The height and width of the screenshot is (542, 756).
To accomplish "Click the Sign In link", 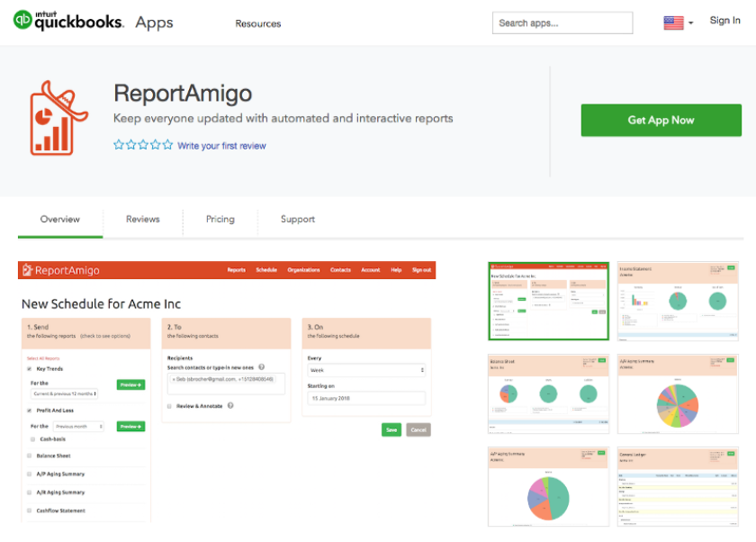I will click(724, 20).
